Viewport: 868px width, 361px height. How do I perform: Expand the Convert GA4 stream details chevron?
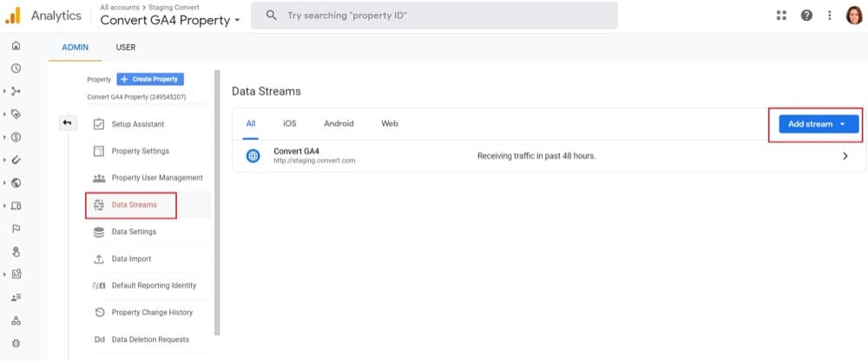coord(845,156)
